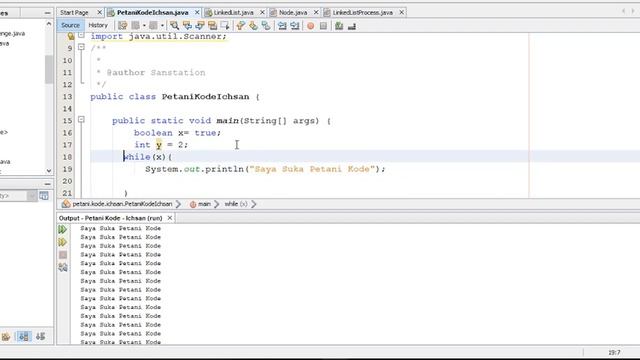640x360 pixels.
Task: Click the projects panel scroll down arrow
Action: click(49, 171)
